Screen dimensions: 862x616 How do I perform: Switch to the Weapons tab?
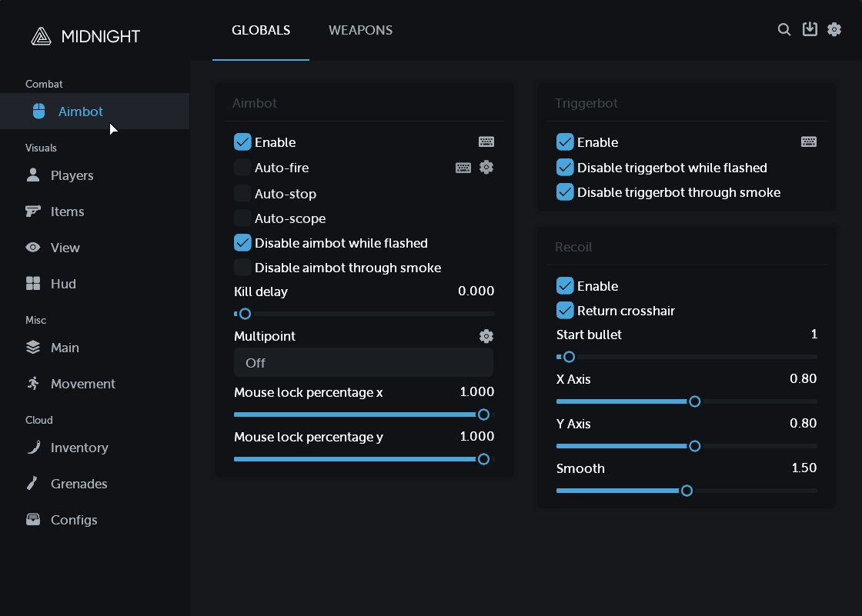pyautogui.click(x=360, y=31)
